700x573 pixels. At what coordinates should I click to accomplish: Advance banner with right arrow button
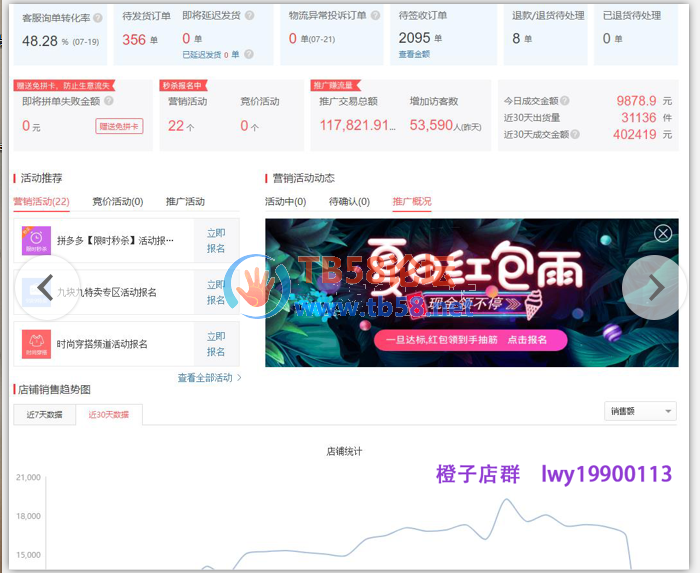655,288
